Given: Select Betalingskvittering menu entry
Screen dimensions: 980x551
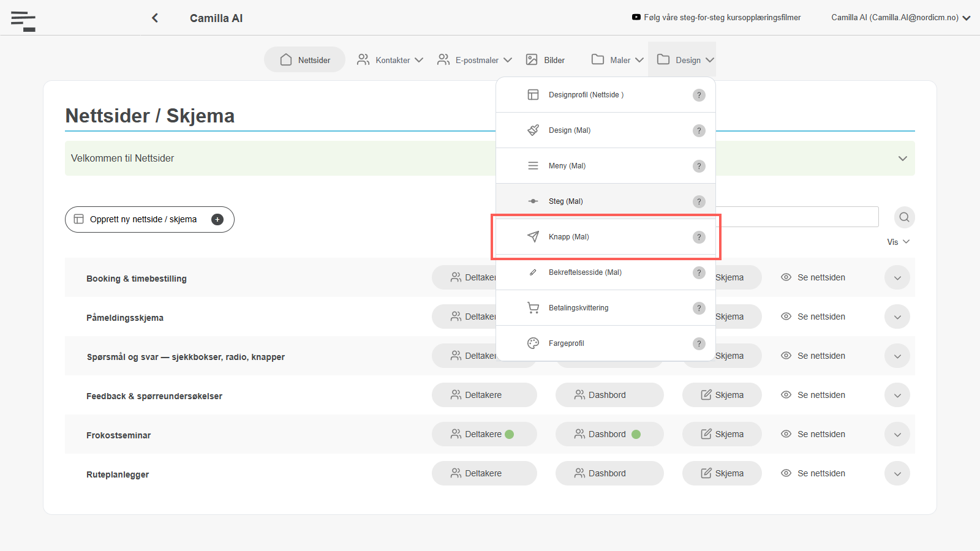Looking at the screenshot, I should (x=606, y=308).
